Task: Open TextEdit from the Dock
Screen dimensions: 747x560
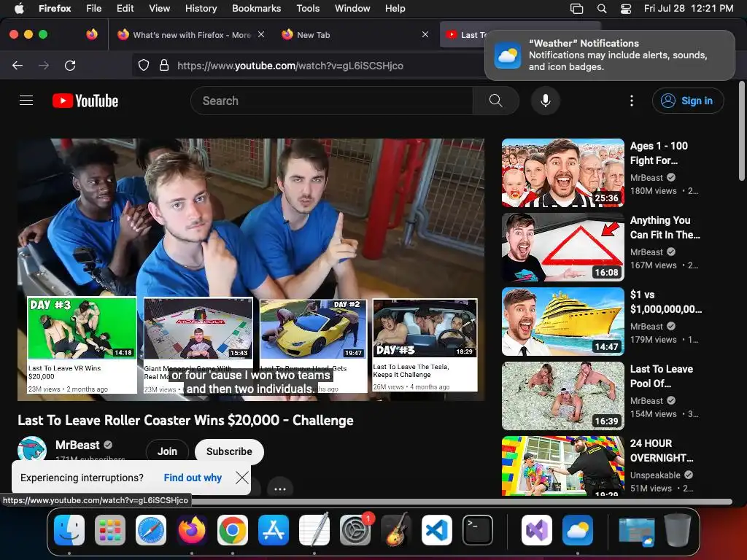Action: pos(314,530)
